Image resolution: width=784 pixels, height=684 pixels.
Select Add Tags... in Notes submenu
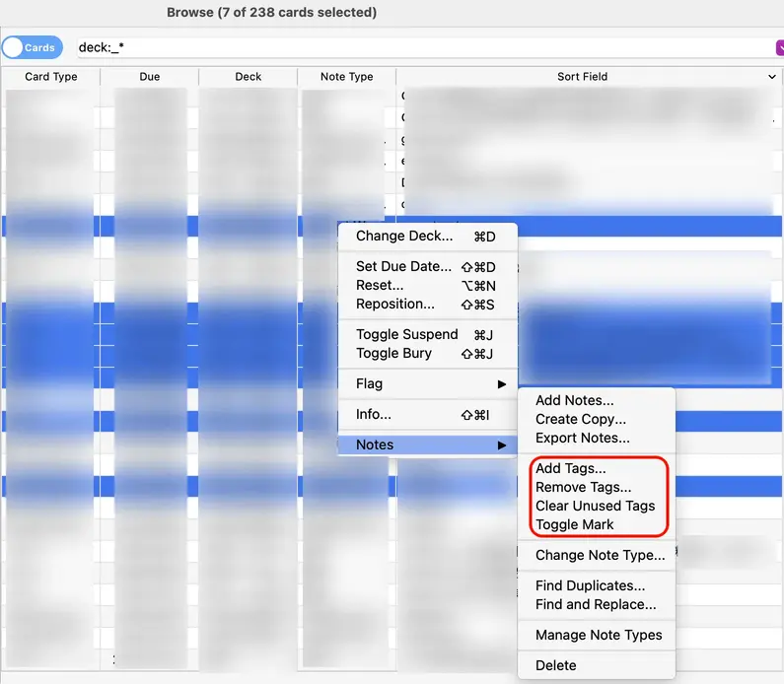(x=570, y=468)
